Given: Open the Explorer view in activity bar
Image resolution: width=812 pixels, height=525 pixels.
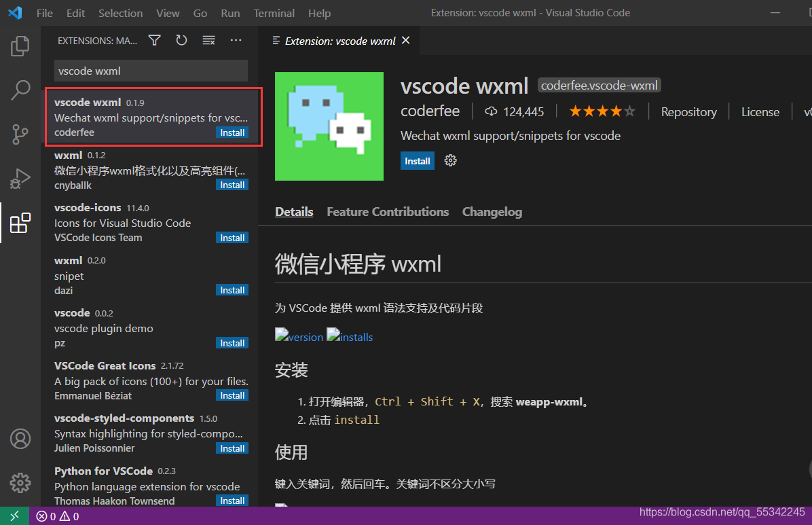Looking at the screenshot, I should [x=20, y=46].
